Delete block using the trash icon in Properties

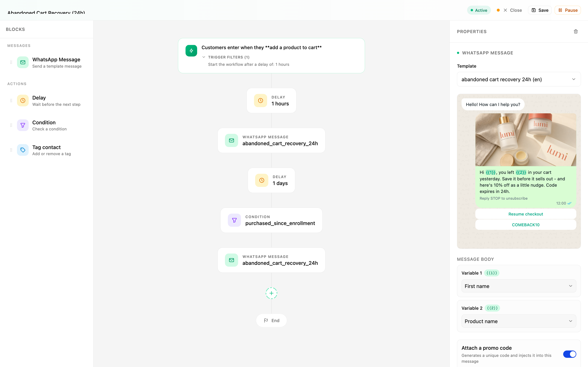point(576,31)
